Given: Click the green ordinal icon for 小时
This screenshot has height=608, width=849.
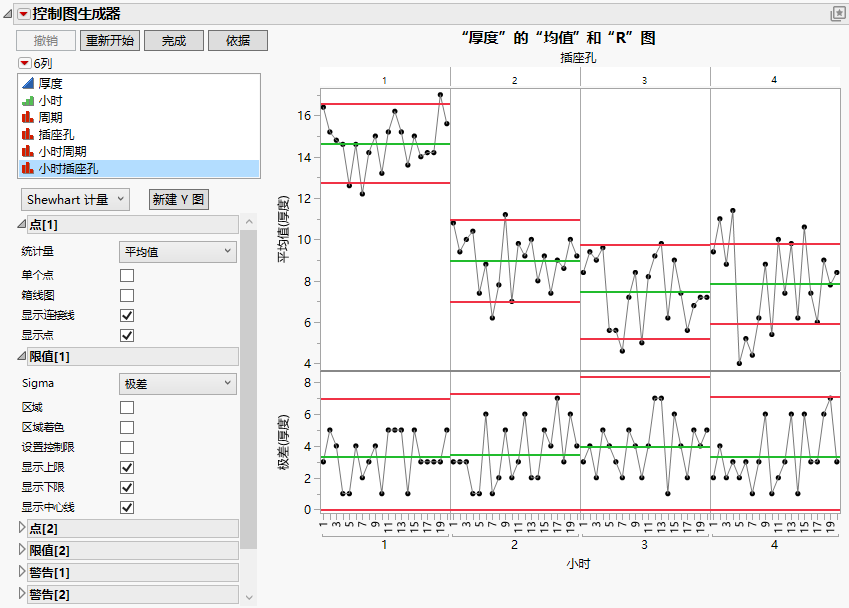Looking at the screenshot, I should [28, 101].
